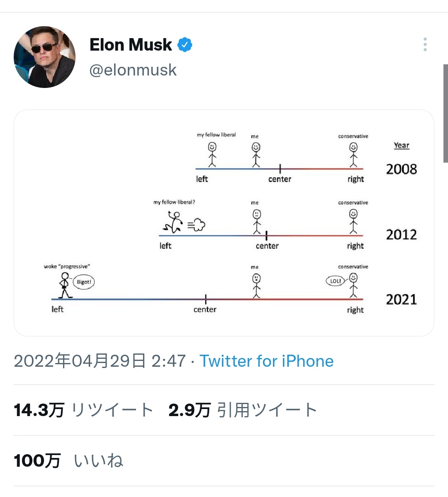448x497 pixels.
Task: View the 14.3万 リツイート list
Action: click(84, 410)
